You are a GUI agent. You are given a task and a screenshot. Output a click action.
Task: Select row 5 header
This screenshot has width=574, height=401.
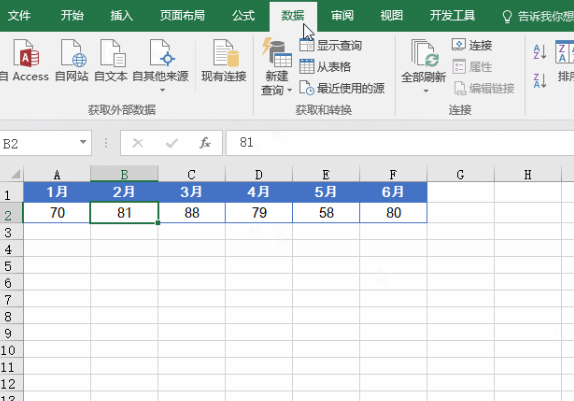(x=11, y=266)
